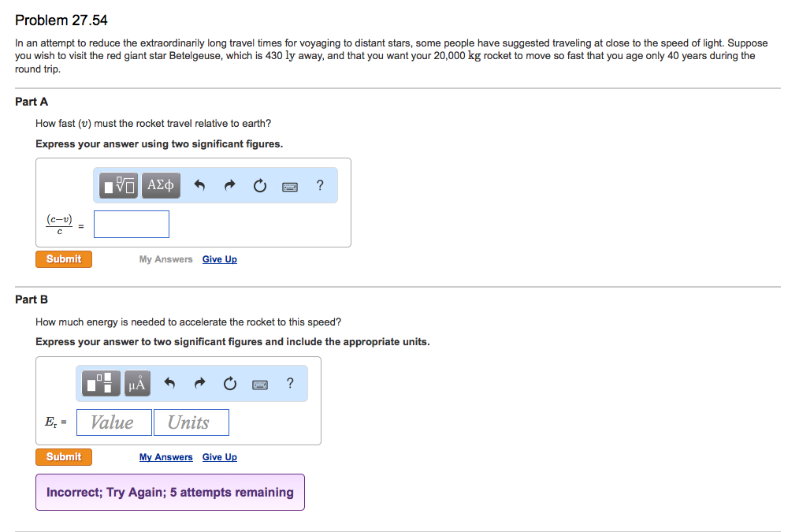This screenshot has height=532, width=799.
Task: Submit the Part A answer
Action: coord(64,259)
